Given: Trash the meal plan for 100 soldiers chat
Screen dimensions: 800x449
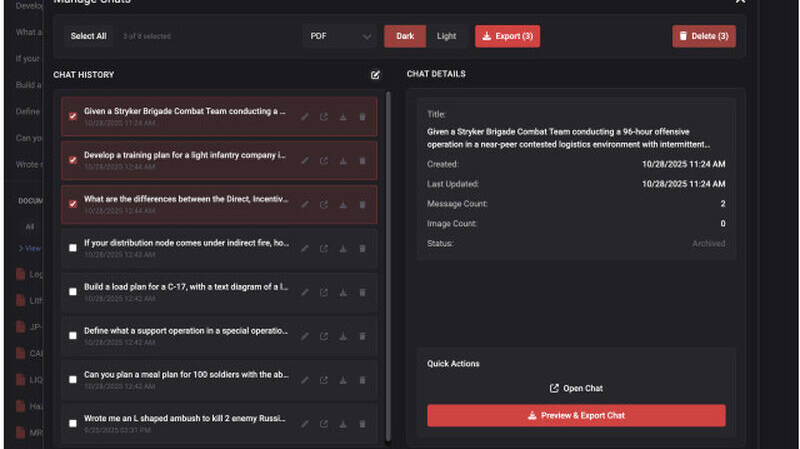Looking at the screenshot, I should 362,379.
